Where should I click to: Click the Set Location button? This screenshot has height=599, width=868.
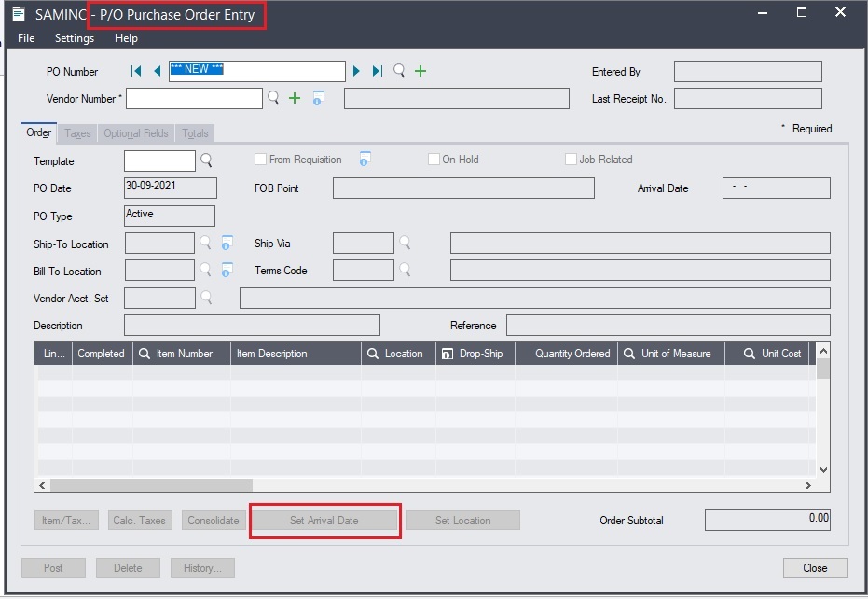(x=462, y=521)
